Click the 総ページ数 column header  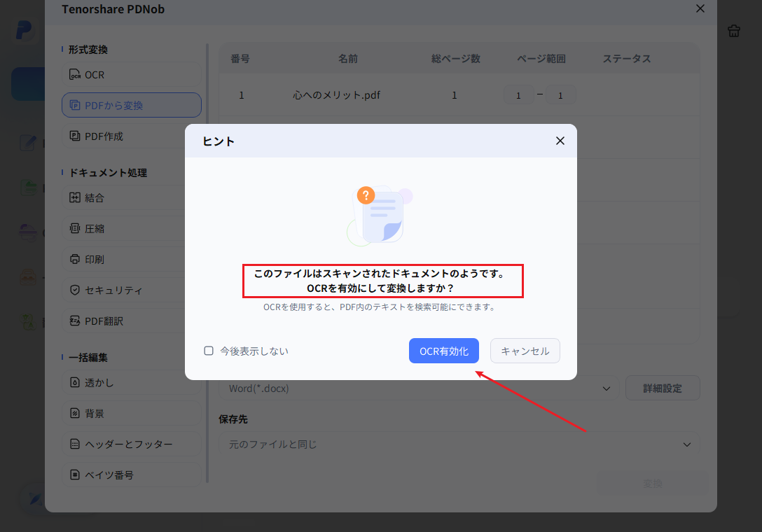pos(456,59)
